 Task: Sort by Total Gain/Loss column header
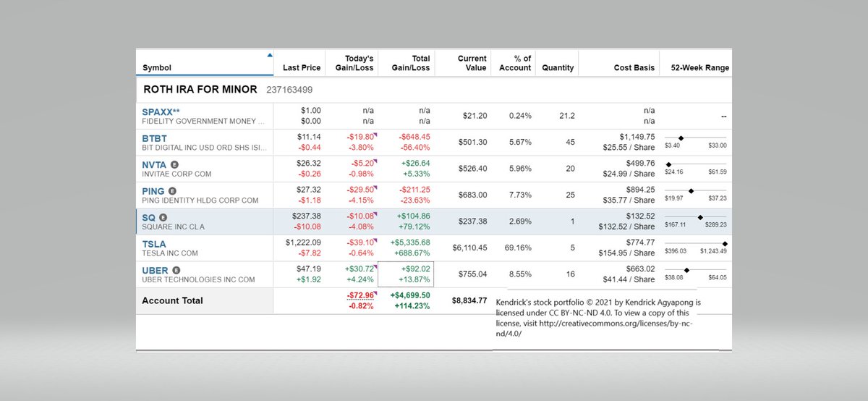click(x=411, y=63)
